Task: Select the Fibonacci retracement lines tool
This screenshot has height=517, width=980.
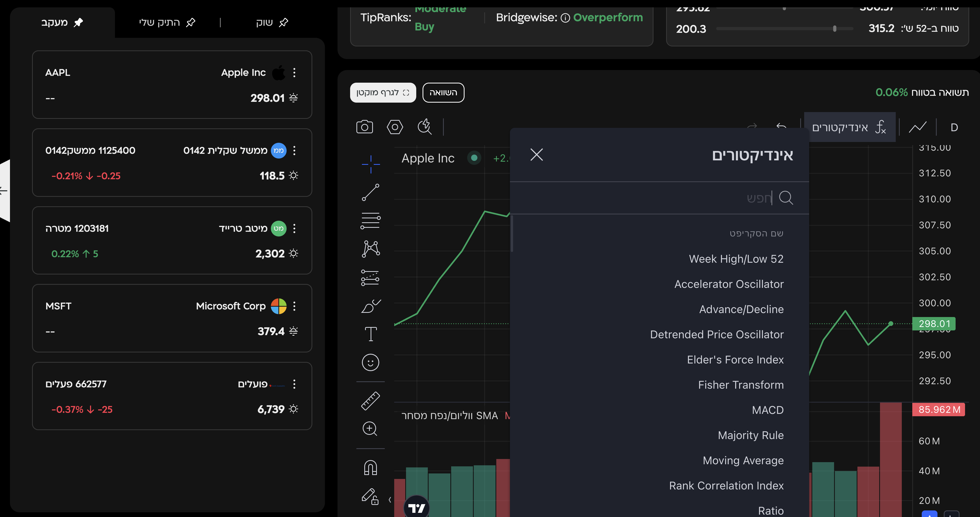Action: tap(371, 220)
